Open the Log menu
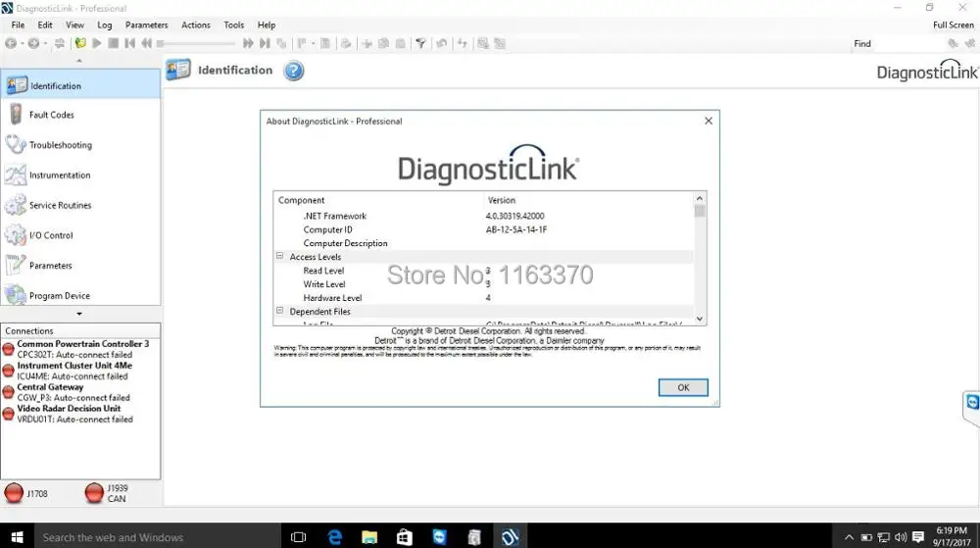 (x=105, y=25)
